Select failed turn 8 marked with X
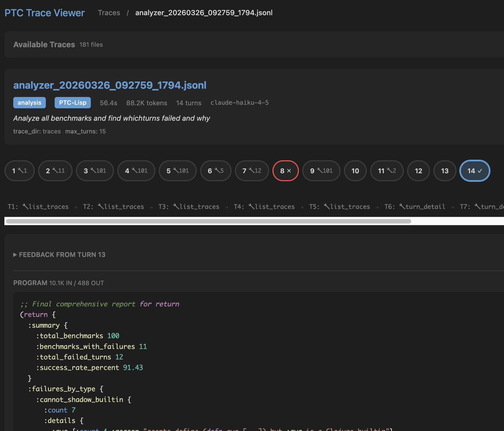The image size is (504, 431). click(285, 171)
